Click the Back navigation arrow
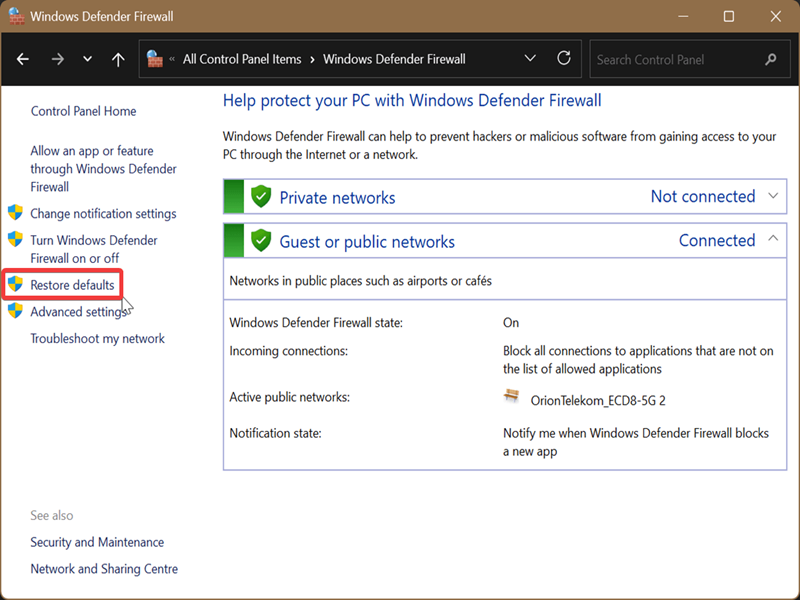Image resolution: width=800 pixels, height=600 pixels. (x=22, y=59)
